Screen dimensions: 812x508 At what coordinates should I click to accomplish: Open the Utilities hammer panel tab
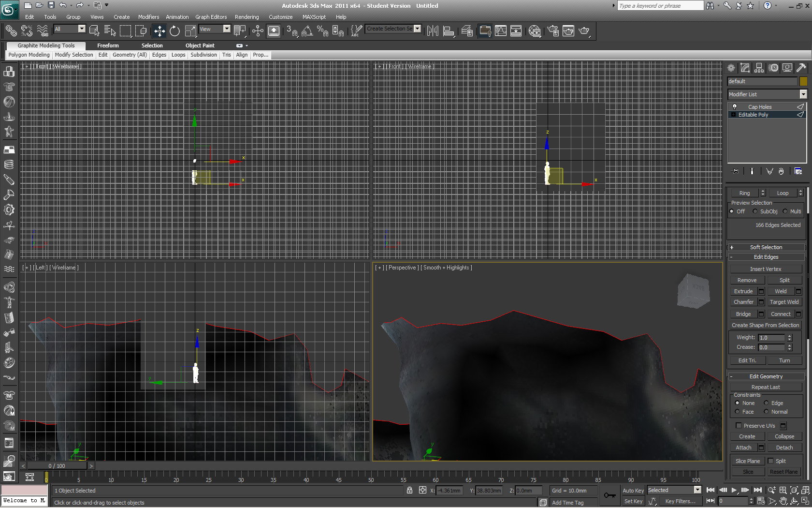pyautogui.click(x=801, y=68)
